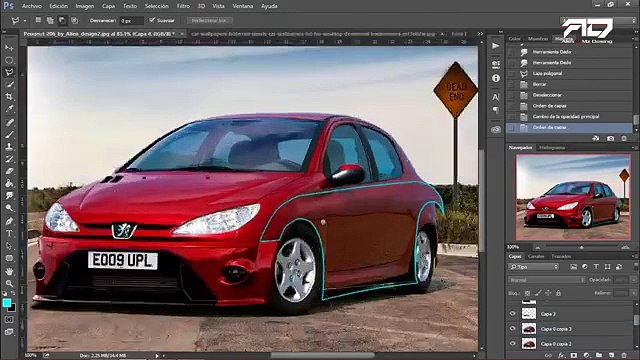Click the Desvanecer feather input field
640x360 pixels.
point(131,20)
